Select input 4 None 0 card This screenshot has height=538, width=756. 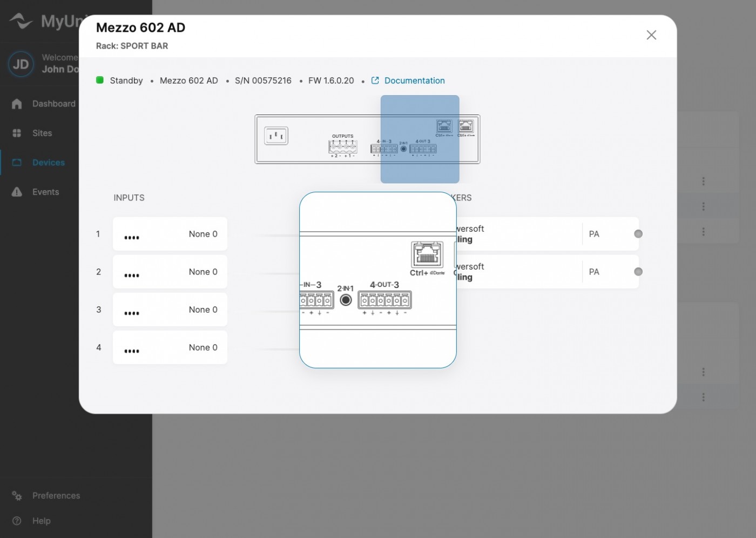point(170,347)
